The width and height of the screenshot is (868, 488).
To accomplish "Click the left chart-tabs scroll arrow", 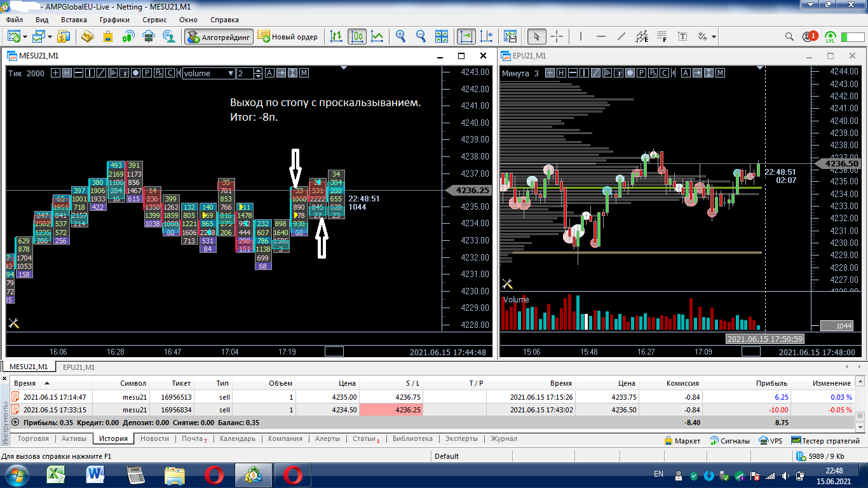I will tap(846, 367).
